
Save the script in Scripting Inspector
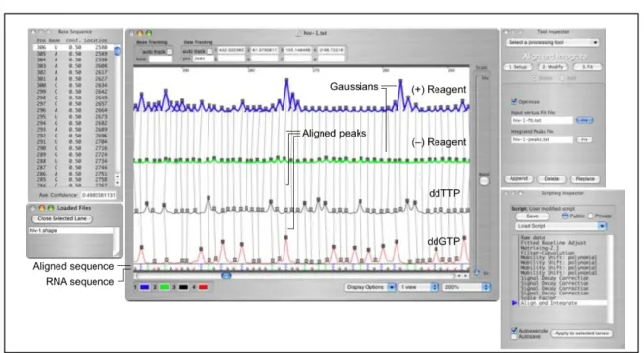[x=532, y=216]
